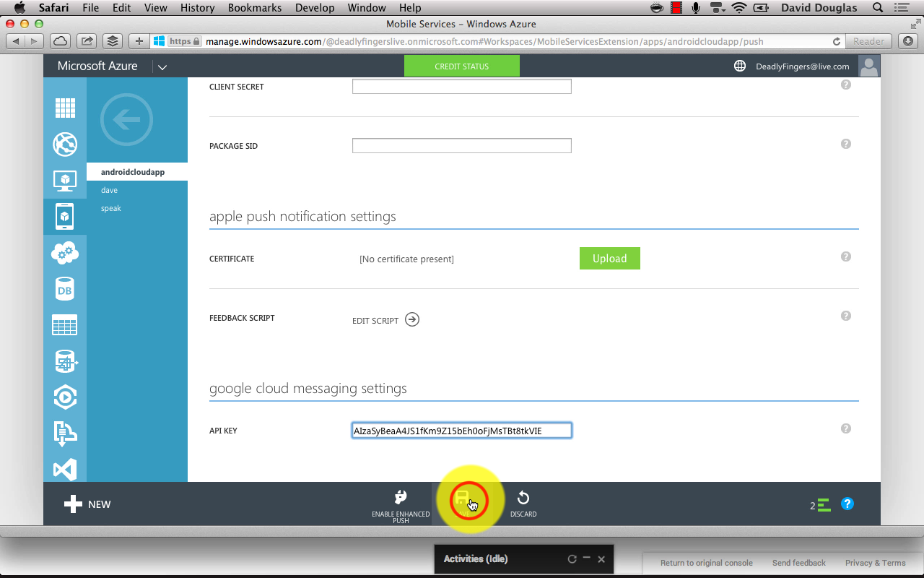
Task: Close the Activities (Idle) panel
Action: 601,559
